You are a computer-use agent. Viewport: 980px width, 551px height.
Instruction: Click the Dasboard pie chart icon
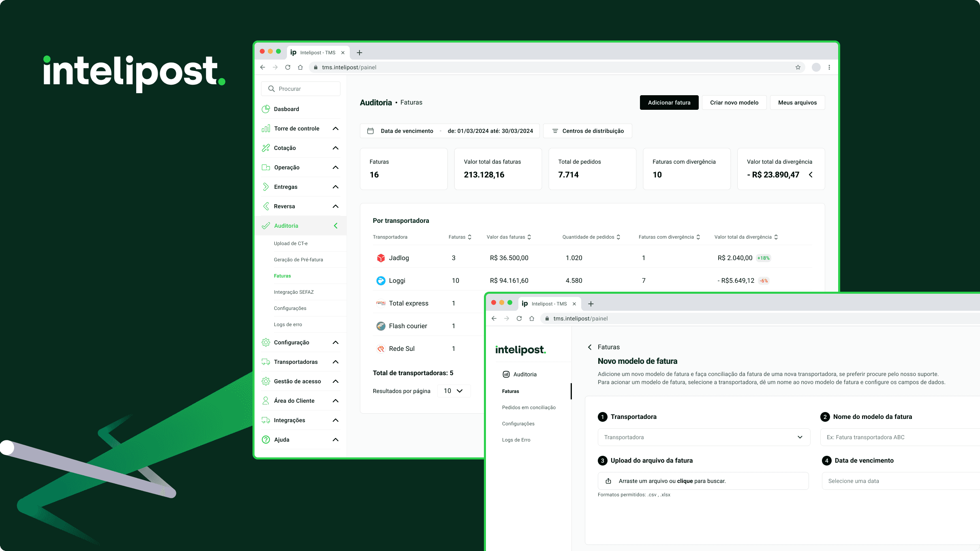(x=266, y=109)
